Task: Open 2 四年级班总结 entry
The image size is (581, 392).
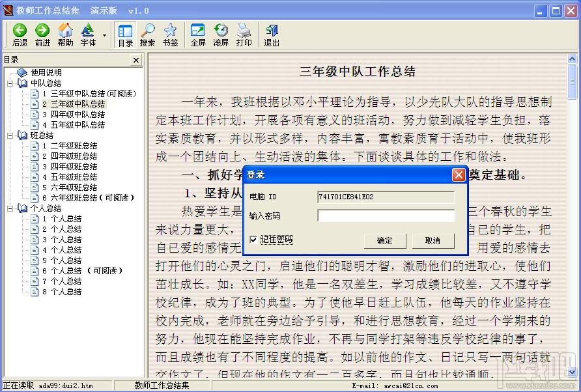Action: click(70, 156)
